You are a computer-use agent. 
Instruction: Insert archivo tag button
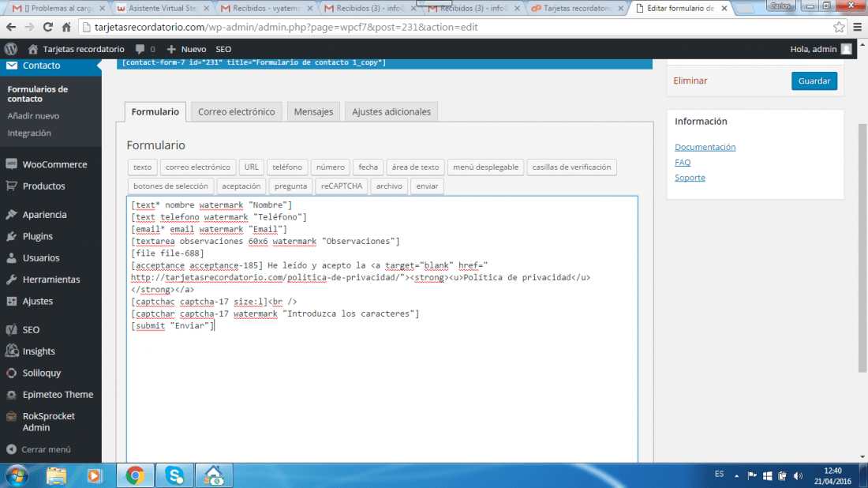click(389, 186)
